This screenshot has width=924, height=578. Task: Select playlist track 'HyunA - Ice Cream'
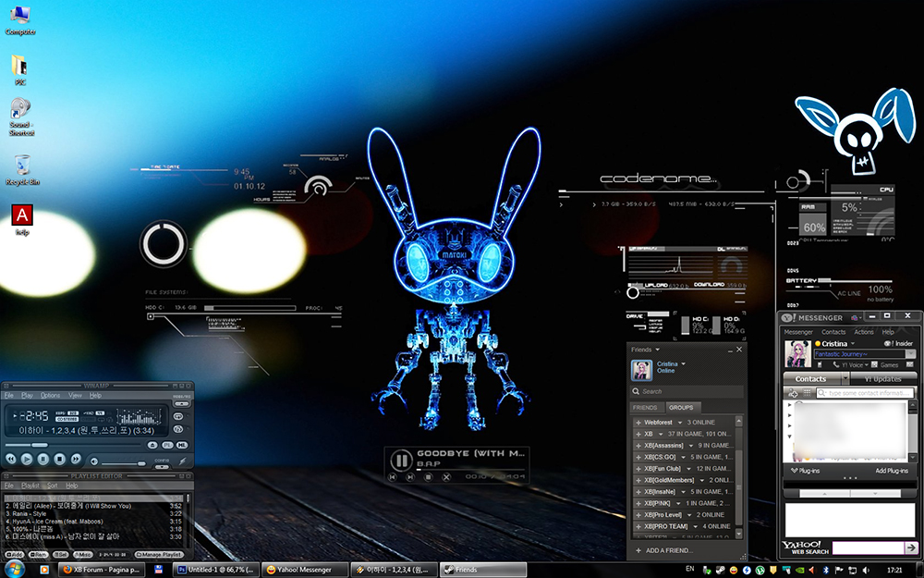[x=94, y=522]
